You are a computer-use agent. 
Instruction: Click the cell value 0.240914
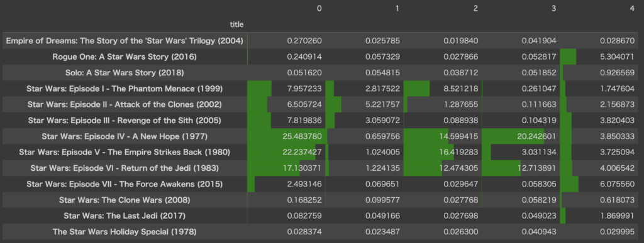tap(304, 57)
